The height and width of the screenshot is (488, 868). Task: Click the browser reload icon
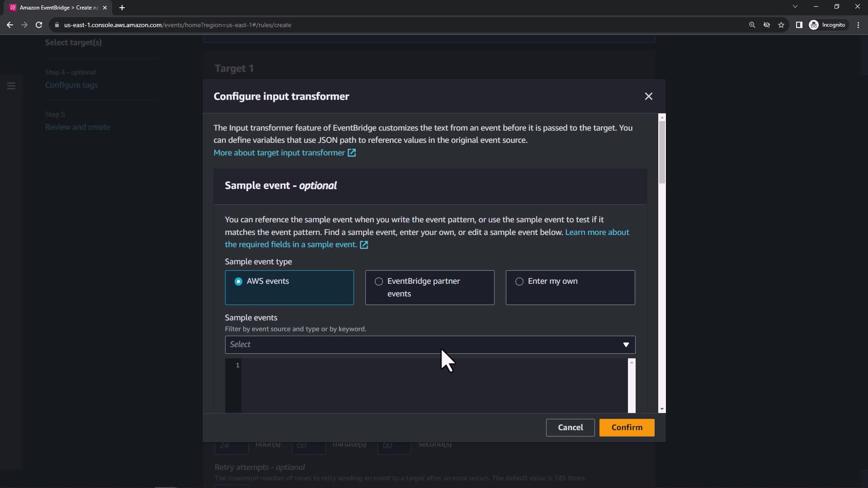tap(39, 25)
